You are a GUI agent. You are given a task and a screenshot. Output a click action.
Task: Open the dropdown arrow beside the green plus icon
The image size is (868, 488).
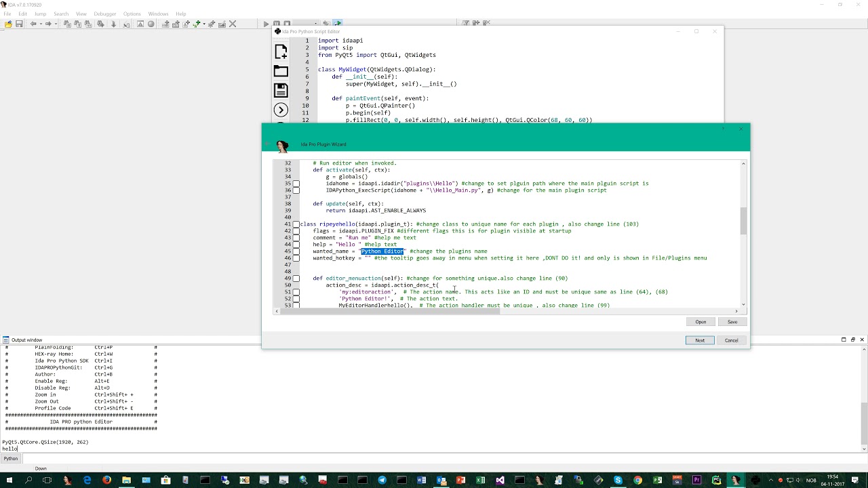203,24
